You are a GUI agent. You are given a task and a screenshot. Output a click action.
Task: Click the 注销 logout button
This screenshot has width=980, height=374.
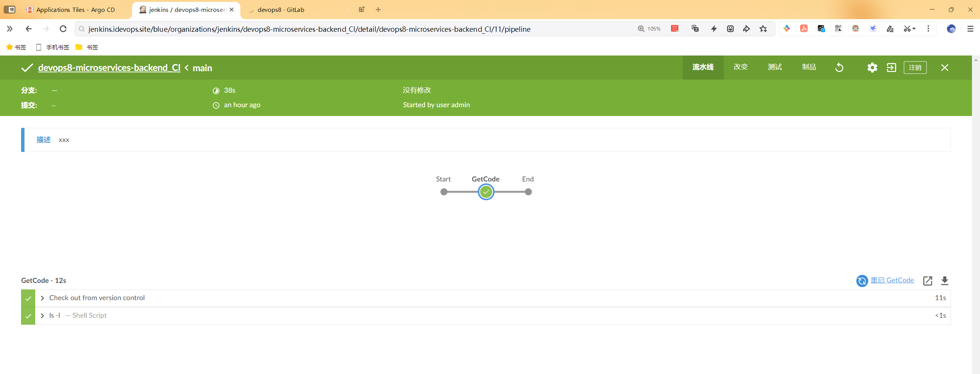pyautogui.click(x=915, y=68)
